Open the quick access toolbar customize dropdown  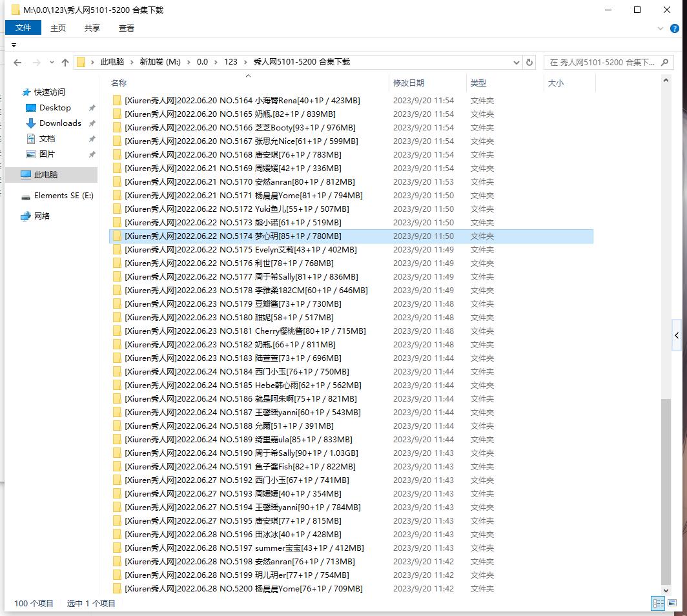coord(14,45)
